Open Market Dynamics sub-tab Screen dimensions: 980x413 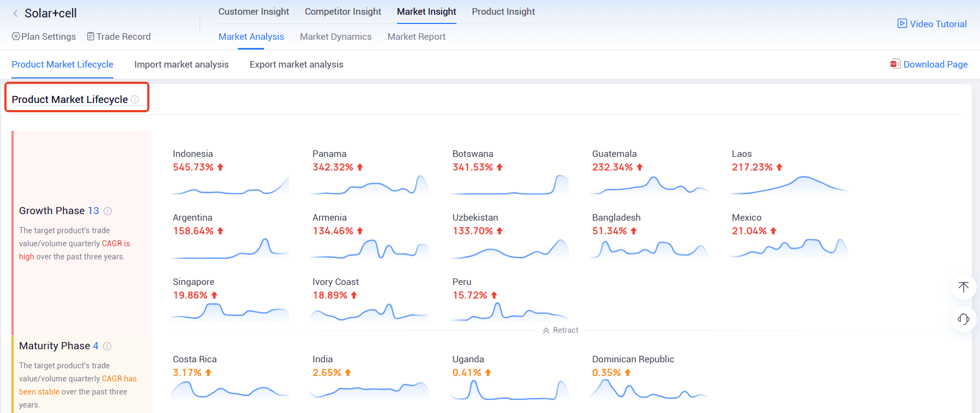[335, 37]
